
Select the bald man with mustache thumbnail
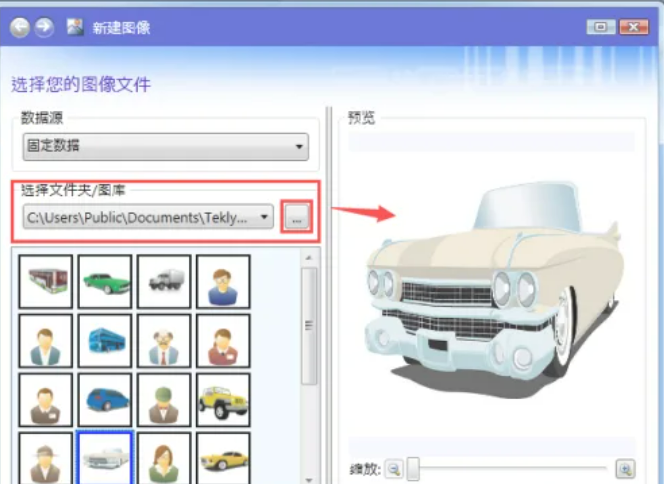point(164,341)
